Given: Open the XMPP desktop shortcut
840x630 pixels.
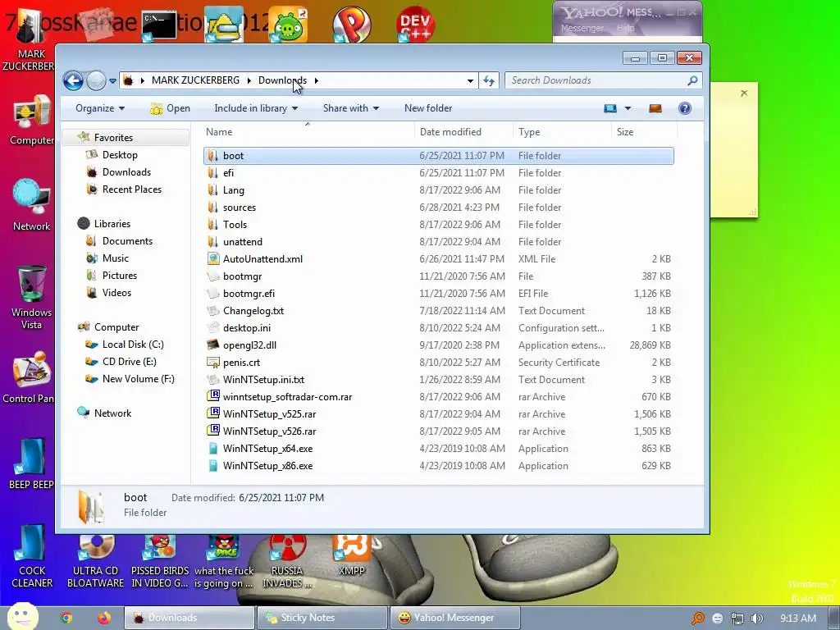Looking at the screenshot, I should pyautogui.click(x=351, y=556).
